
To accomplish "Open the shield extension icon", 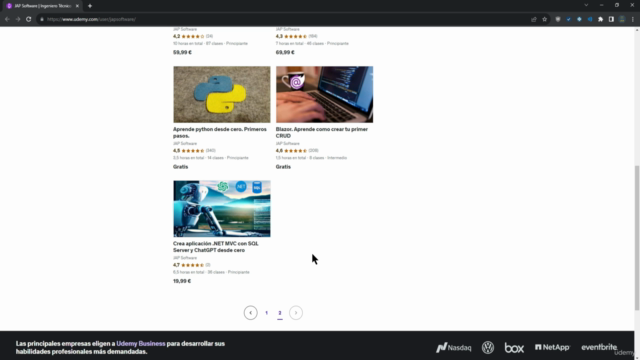I will coord(558,19).
